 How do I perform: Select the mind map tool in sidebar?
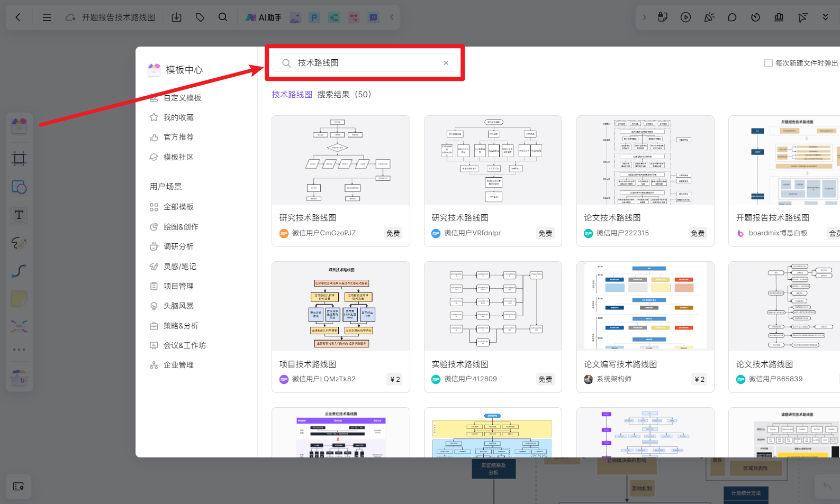(19, 326)
